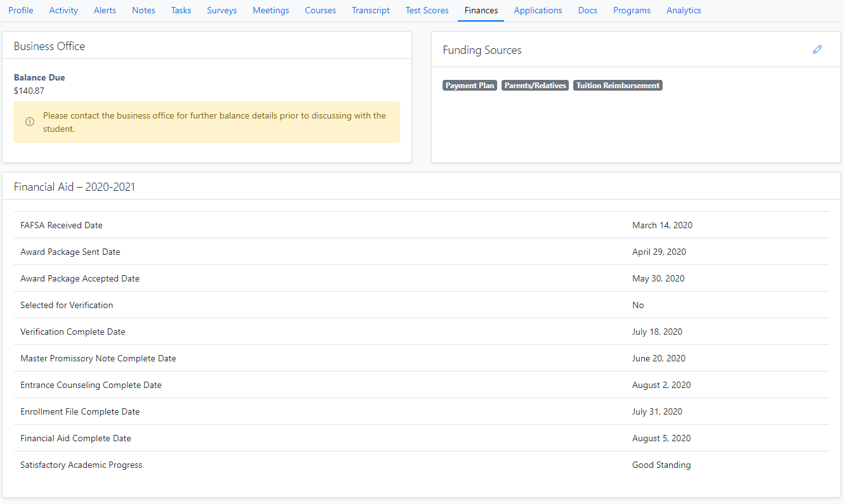Click the Good Standing status value
This screenshot has height=504, width=844.
point(661,465)
